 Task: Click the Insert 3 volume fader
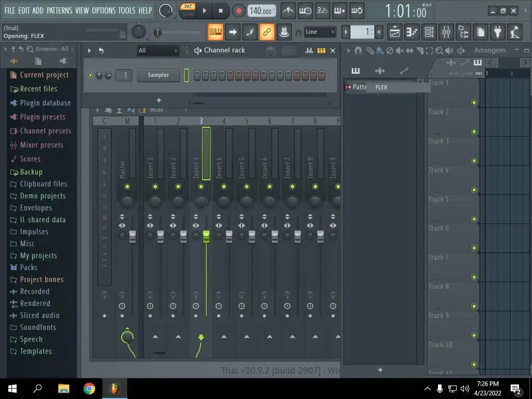(x=206, y=236)
